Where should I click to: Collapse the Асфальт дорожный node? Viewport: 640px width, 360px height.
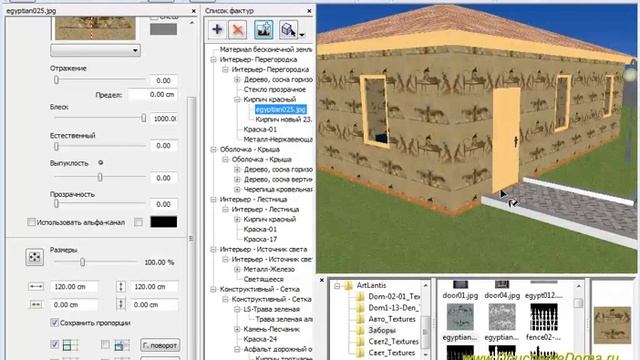(237, 349)
